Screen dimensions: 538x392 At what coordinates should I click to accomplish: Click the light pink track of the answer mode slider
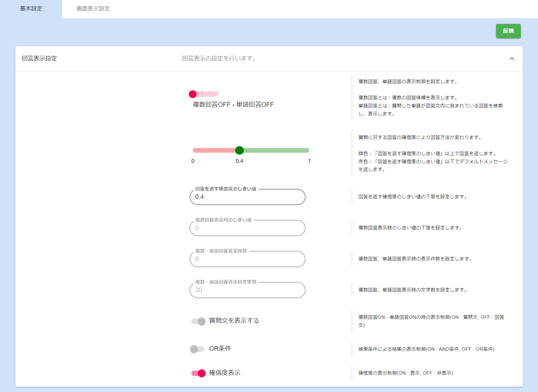208,94
